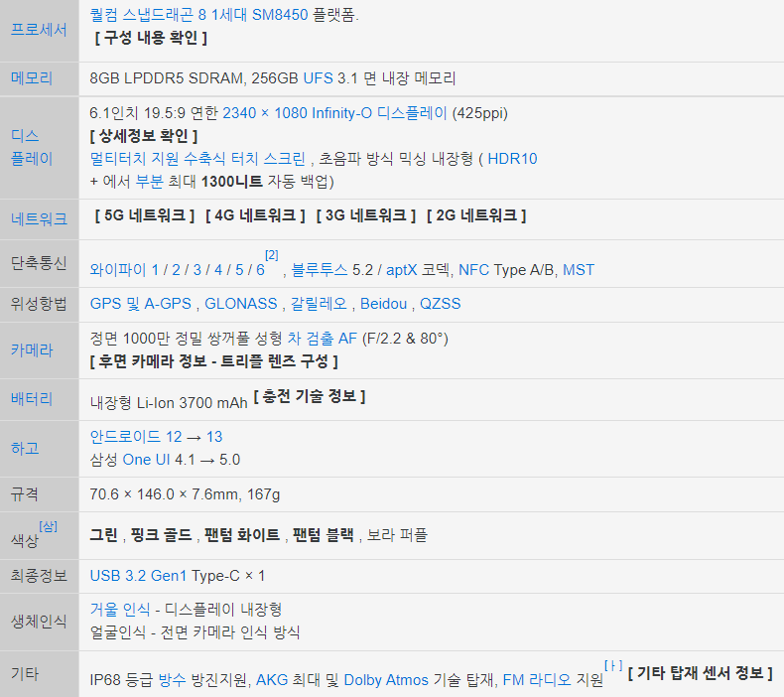This screenshot has height=697, width=784.
Task: Jump to footnote [2] next to 와이파이
Action: pyautogui.click(x=272, y=255)
